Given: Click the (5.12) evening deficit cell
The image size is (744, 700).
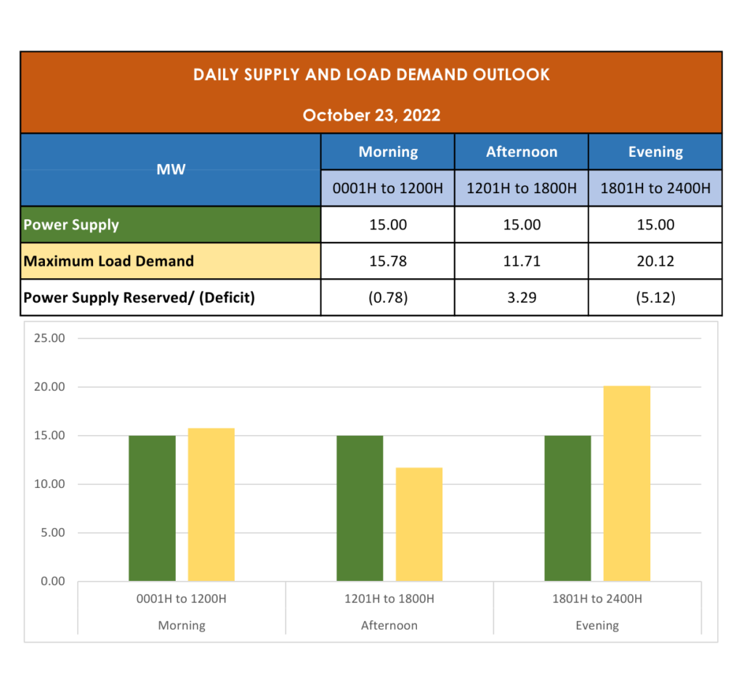Looking at the screenshot, I should pos(655,298).
